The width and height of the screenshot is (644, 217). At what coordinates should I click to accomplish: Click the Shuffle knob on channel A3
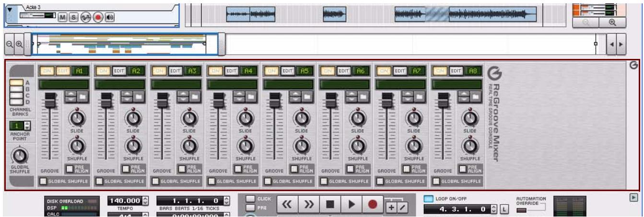189,146
